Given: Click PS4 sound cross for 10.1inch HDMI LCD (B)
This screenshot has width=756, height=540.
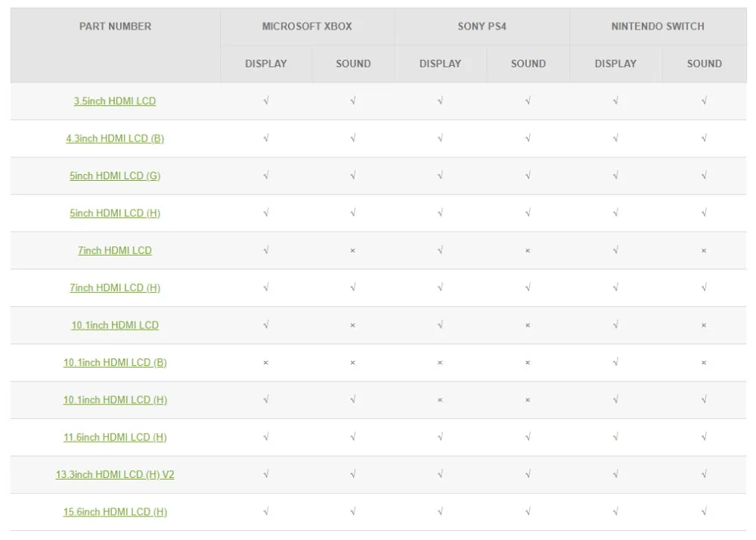Looking at the screenshot, I should [x=528, y=362].
